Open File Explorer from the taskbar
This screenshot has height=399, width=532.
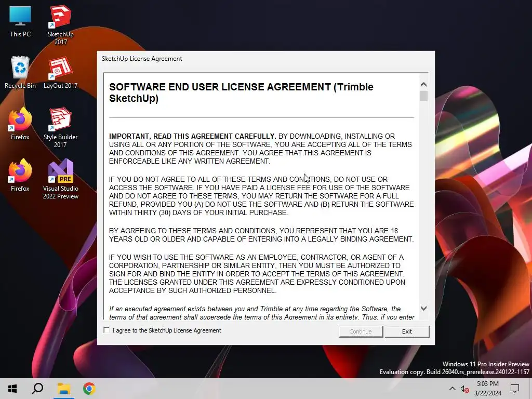[x=63, y=389]
